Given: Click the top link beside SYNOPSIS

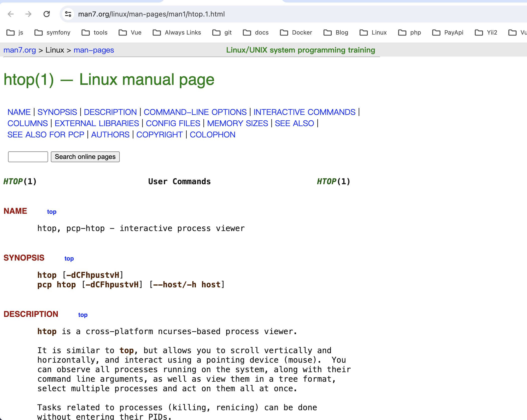Looking at the screenshot, I should pos(69,258).
